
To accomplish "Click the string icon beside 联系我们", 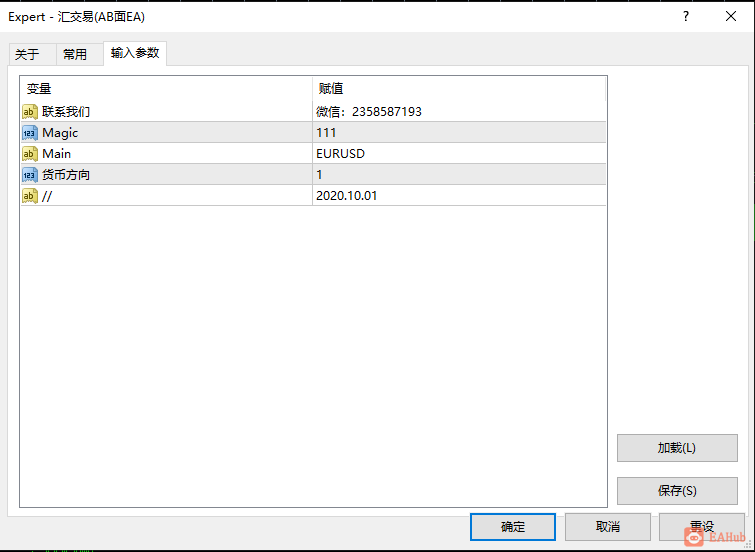I will [x=30, y=112].
